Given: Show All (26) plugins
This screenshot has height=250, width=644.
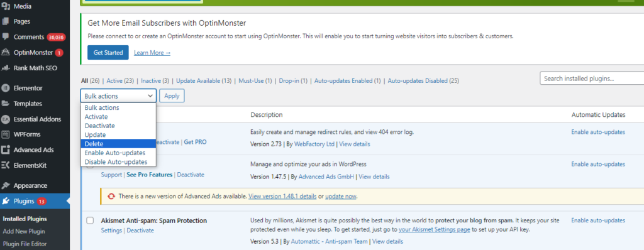Looking at the screenshot, I should coord(91,81).
